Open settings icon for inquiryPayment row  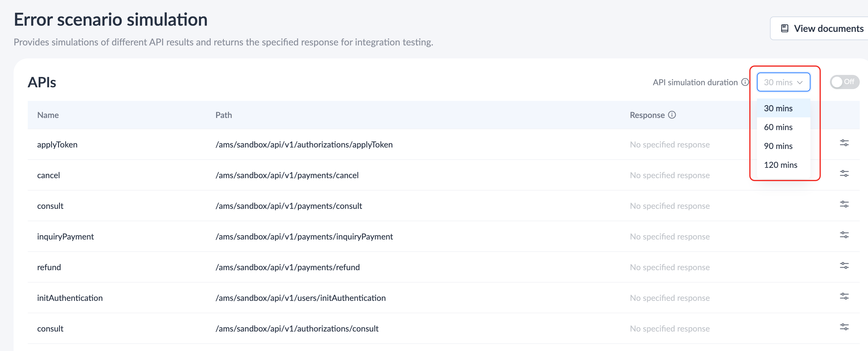coord(844,235)
